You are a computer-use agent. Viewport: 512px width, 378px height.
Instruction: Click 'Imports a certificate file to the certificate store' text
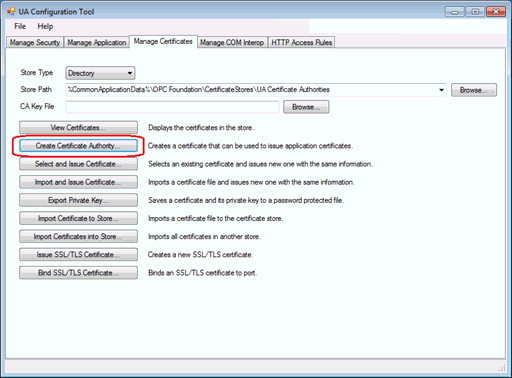coord(215,219)
